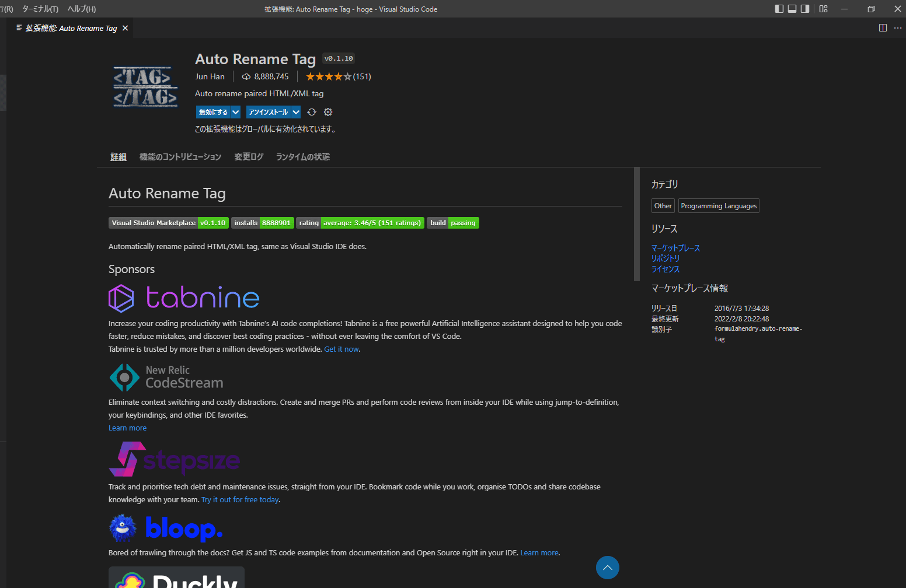Click the extension sync/auto-update icon
Viewport: 906px width, 588px height.
coord(312,112)
